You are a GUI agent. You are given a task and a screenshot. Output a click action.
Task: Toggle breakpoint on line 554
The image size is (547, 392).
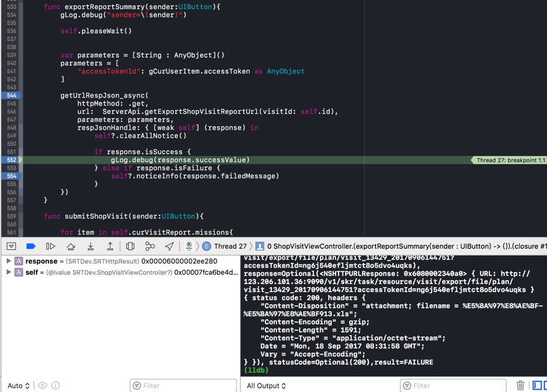12,176
